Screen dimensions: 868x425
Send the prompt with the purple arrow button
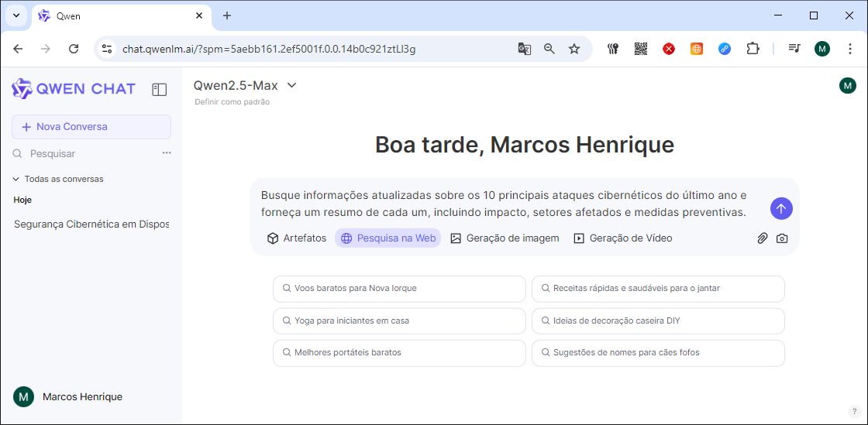pyautogui.click(x=781, y=208)
